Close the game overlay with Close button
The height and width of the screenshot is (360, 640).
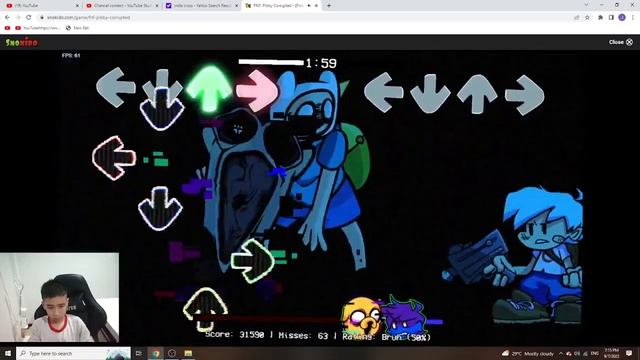coord(620,42)
